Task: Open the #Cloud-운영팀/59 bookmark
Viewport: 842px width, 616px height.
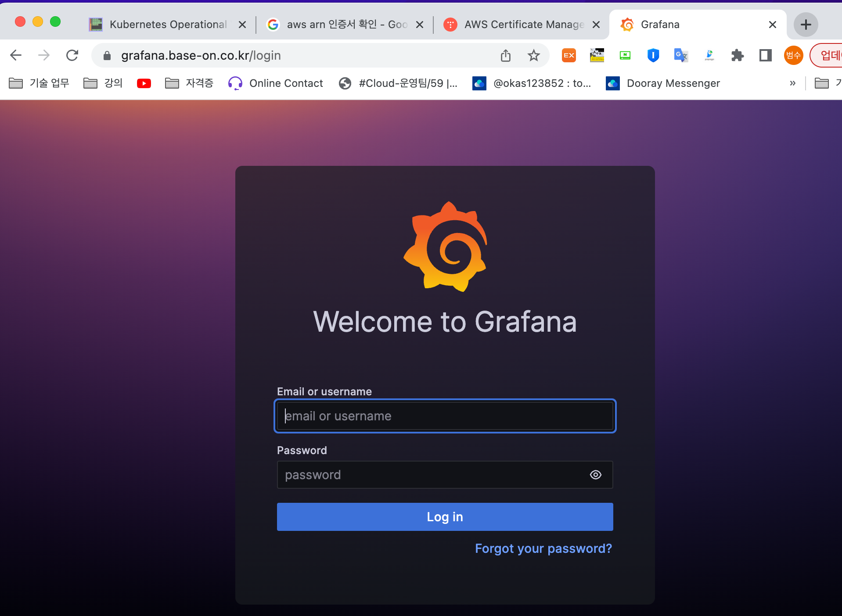Action: coord(399,83)
